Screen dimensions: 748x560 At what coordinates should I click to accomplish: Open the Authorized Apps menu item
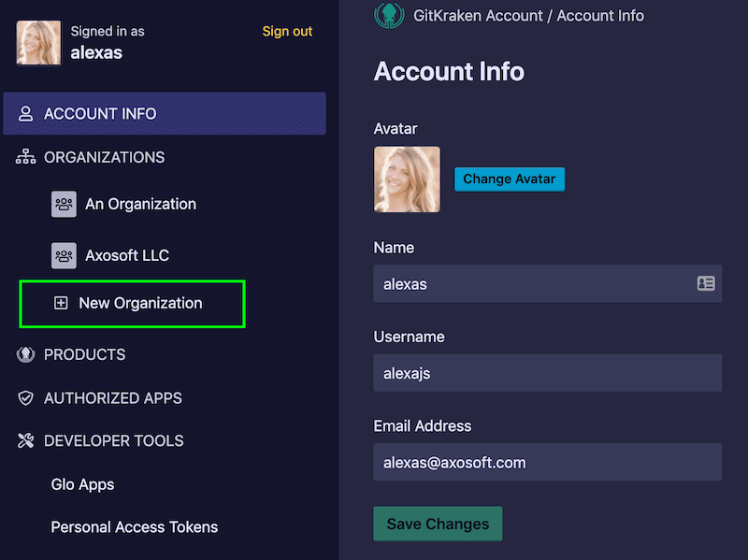tap(112, 398)
